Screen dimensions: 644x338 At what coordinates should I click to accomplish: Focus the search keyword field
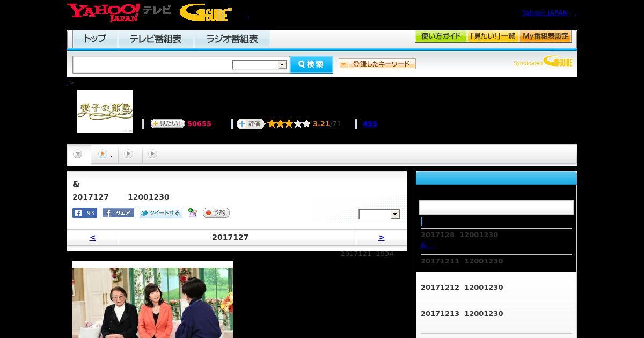(152, 64)
